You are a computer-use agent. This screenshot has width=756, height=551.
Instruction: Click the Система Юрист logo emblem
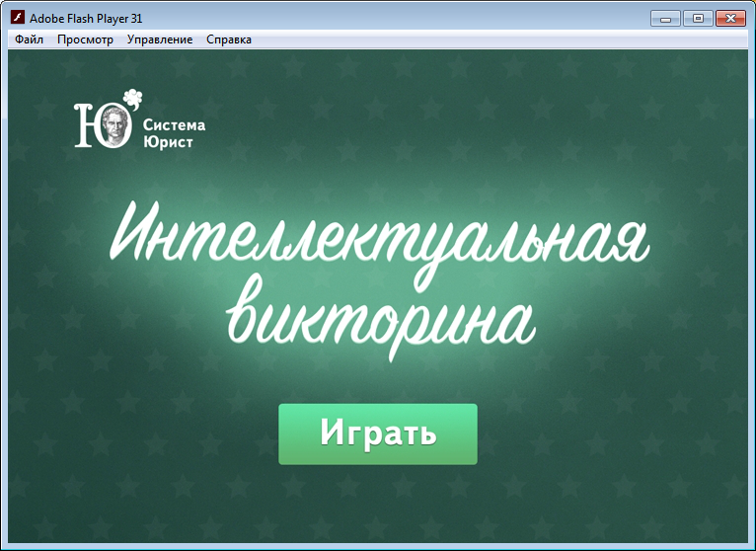[108, 118]
